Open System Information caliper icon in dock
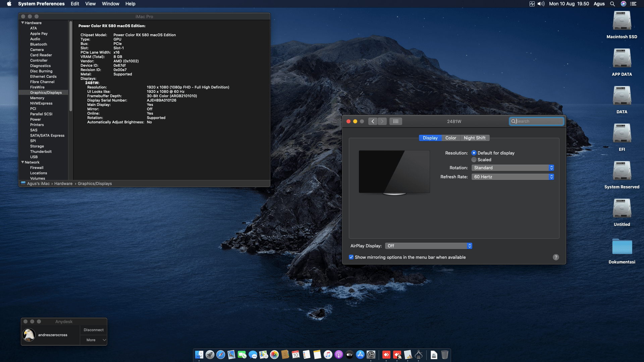The height and width of the screenshot is (362, 644). (x=419, y=355)
